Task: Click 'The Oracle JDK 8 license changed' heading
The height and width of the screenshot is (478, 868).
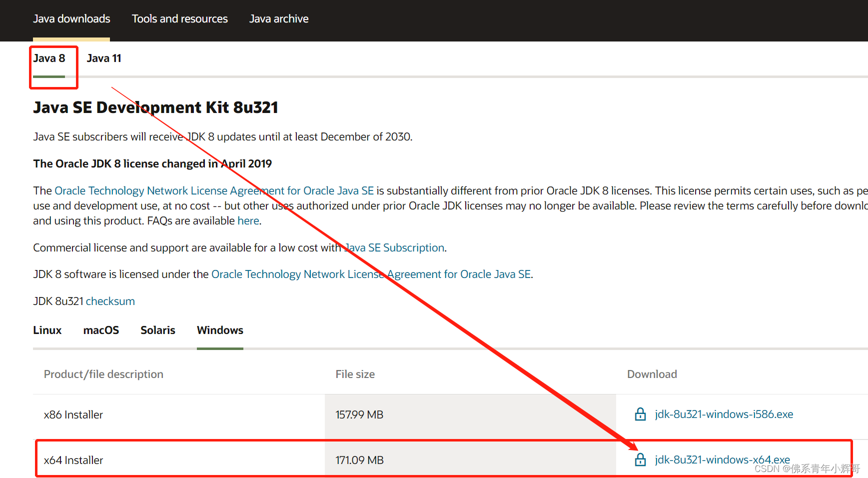Action: 152,164
